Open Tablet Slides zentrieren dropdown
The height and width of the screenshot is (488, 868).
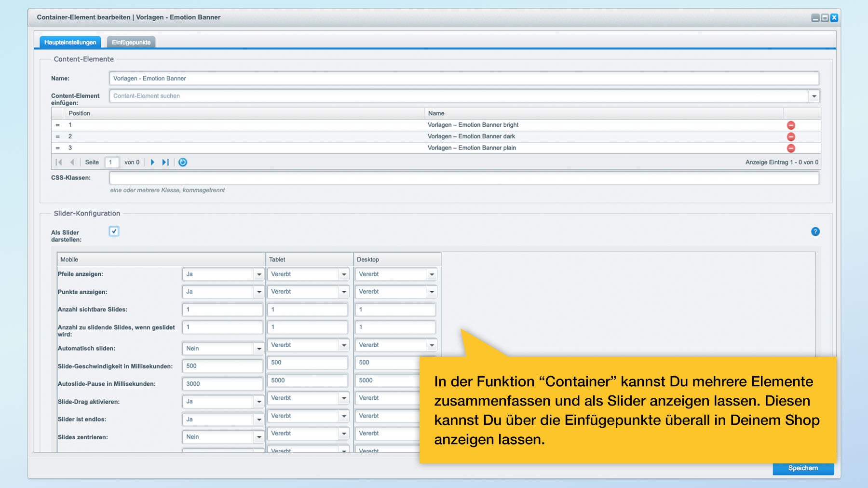[344, 434]
